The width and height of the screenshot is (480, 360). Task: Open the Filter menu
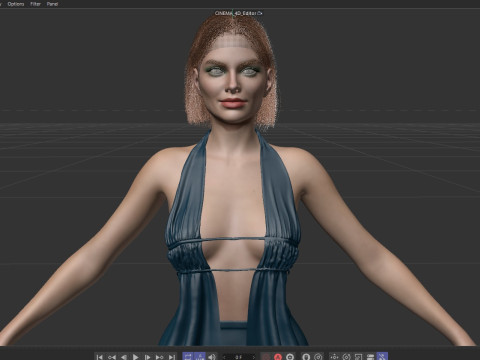click(x=35, y=4)
